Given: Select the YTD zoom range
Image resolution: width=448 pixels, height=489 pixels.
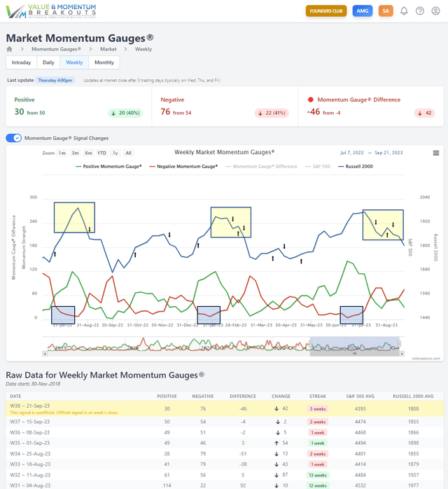Looking at the screenshot, I should click(101, 153).
